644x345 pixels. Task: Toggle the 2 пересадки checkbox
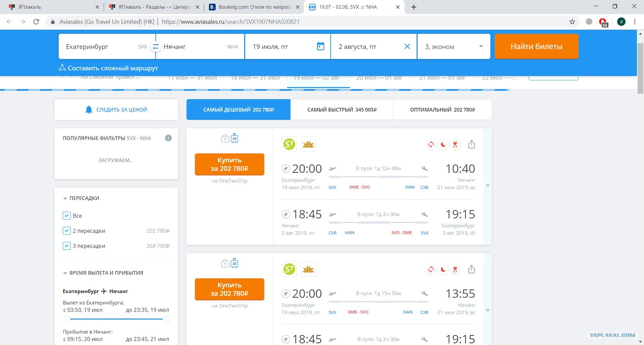tap(66, 231)
